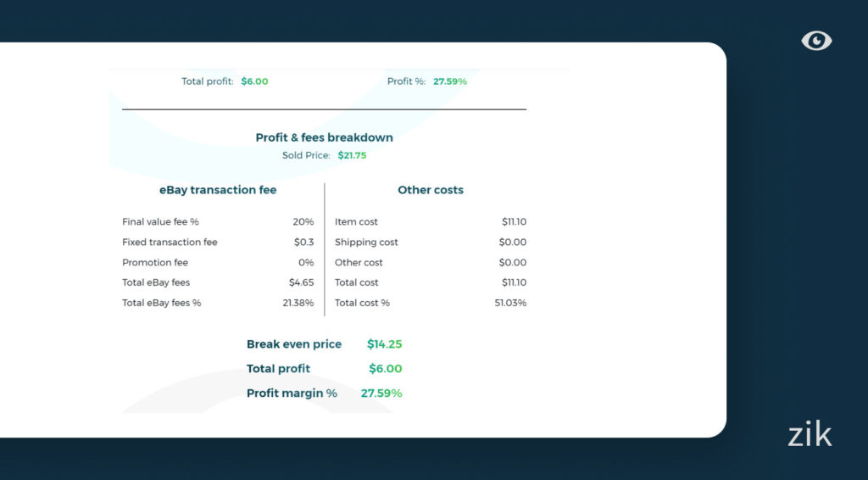Click the eye icon in top corner
The height and width of the screenshot is (480, 868).
(x=816, y=41)
